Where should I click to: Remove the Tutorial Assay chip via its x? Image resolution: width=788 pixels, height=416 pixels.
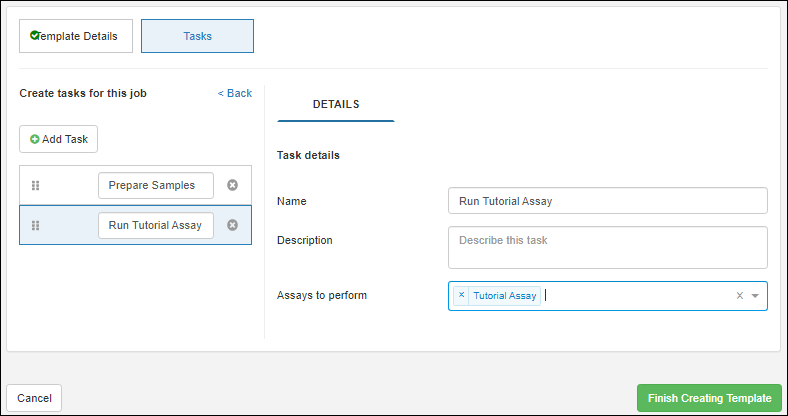[461, 296]
